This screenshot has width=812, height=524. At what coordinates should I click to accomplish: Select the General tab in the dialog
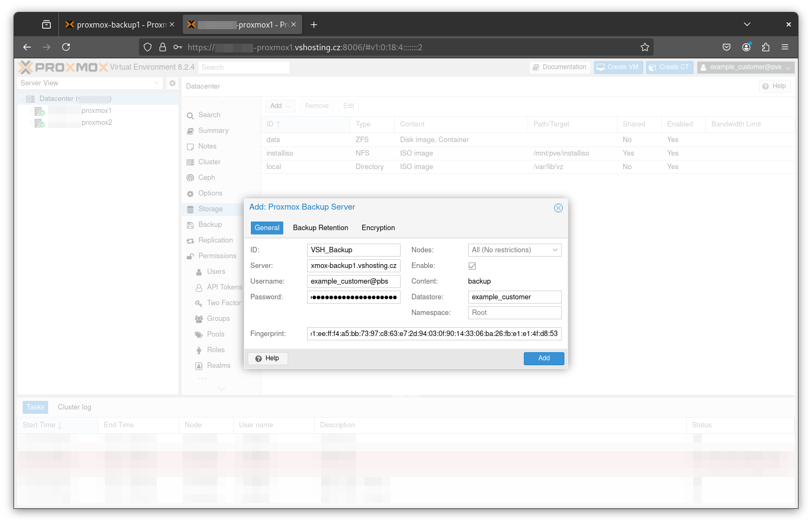[267, 228]
